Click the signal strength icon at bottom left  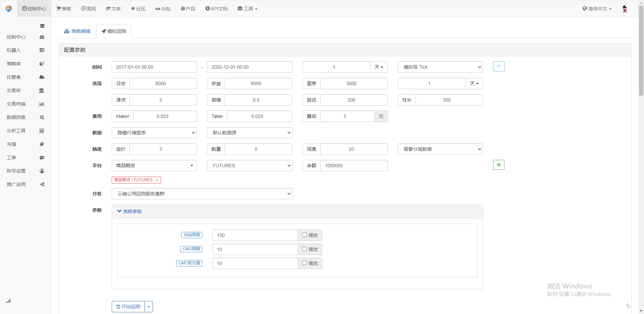pyautogui.click(x=8, y=301)
